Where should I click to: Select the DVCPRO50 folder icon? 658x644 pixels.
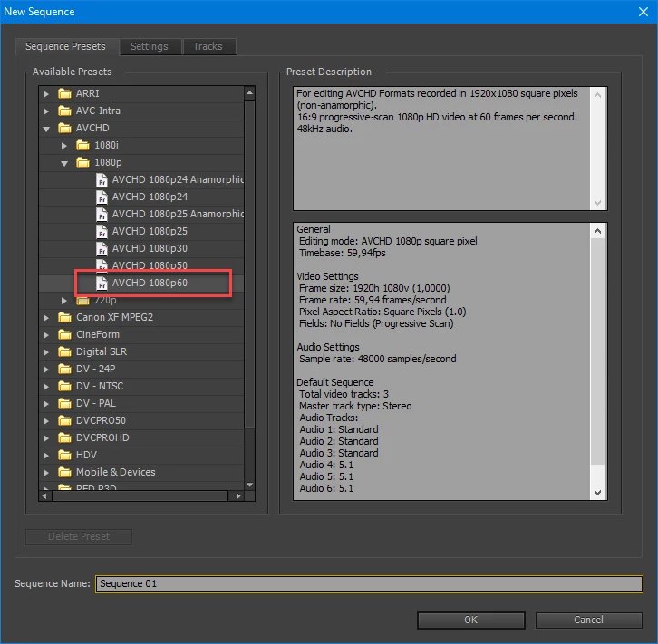64,420
